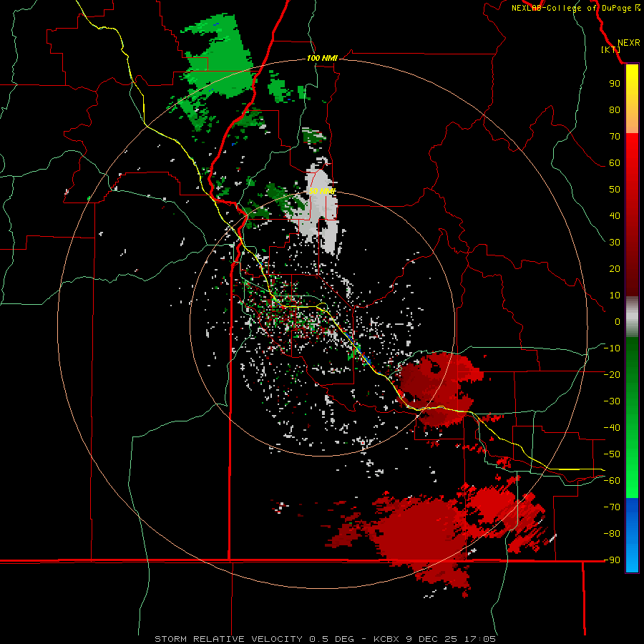Click the 30 value on velocity scale
The image size is (644, 644).
pyautogui.click(x=615, y=243)
